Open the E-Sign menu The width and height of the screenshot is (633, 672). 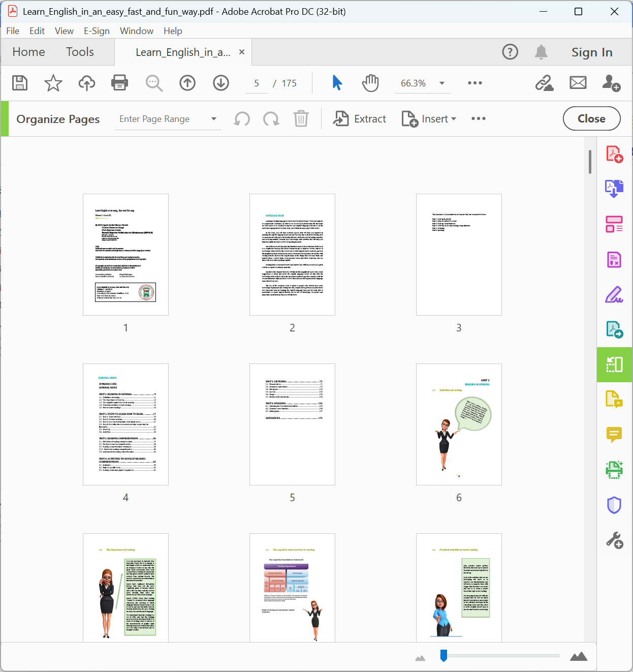(x=97, y=31)
